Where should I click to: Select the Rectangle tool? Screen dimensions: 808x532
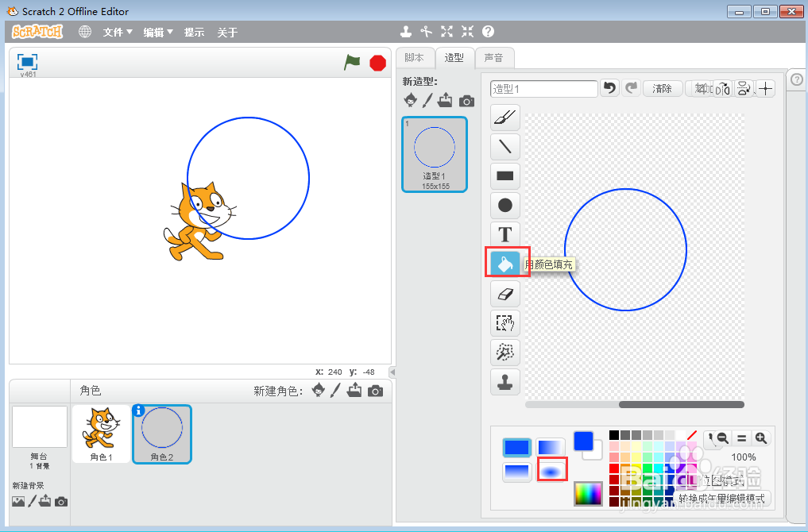pos(505,176)
